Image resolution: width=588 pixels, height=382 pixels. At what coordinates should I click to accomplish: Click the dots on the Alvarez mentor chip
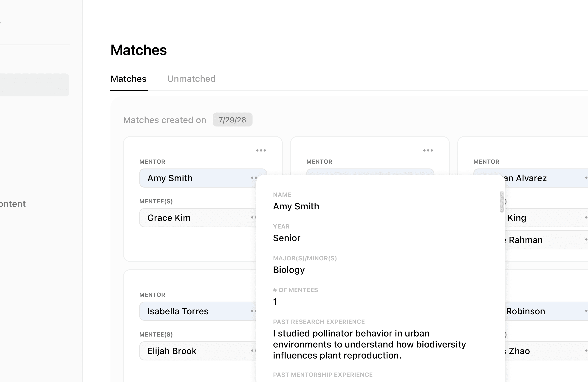tap(586, 178)
